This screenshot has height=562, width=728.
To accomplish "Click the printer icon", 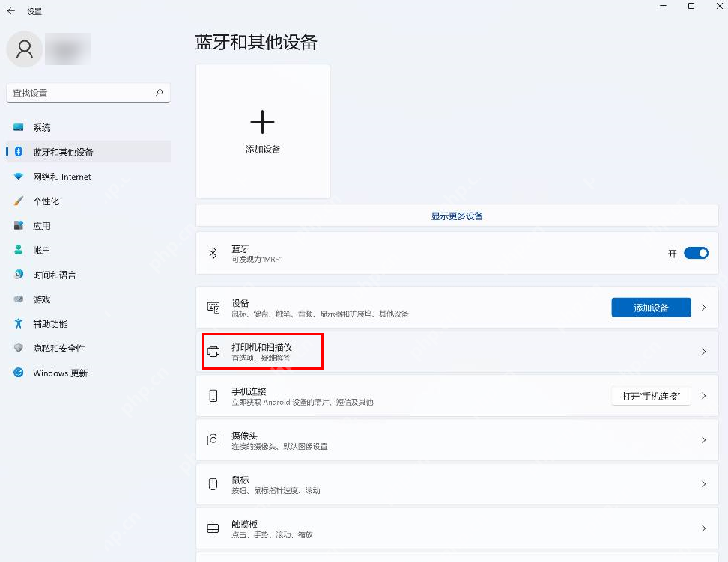I will click(x=213, y=351).
